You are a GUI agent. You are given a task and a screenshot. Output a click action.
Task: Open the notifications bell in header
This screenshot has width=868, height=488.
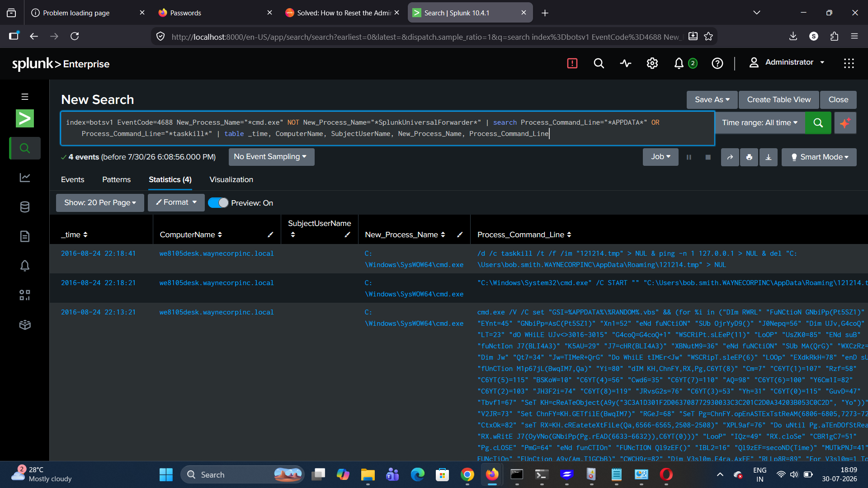(679, 63)
